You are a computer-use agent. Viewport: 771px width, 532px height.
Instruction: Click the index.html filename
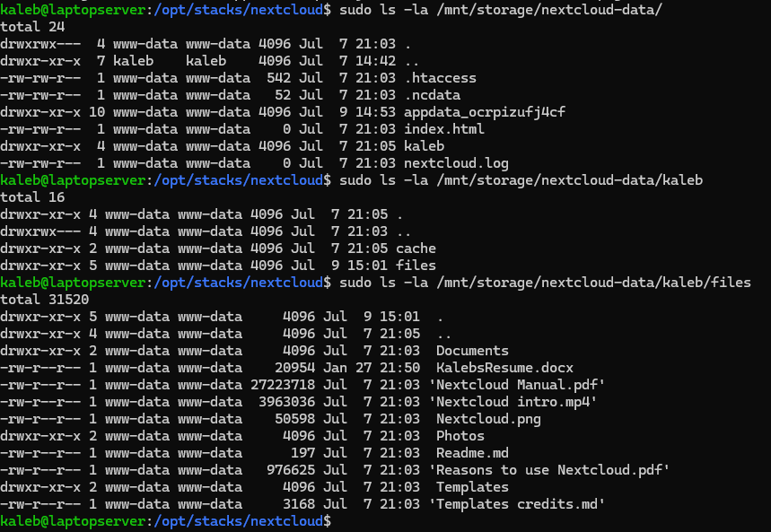tap(444, 129)
